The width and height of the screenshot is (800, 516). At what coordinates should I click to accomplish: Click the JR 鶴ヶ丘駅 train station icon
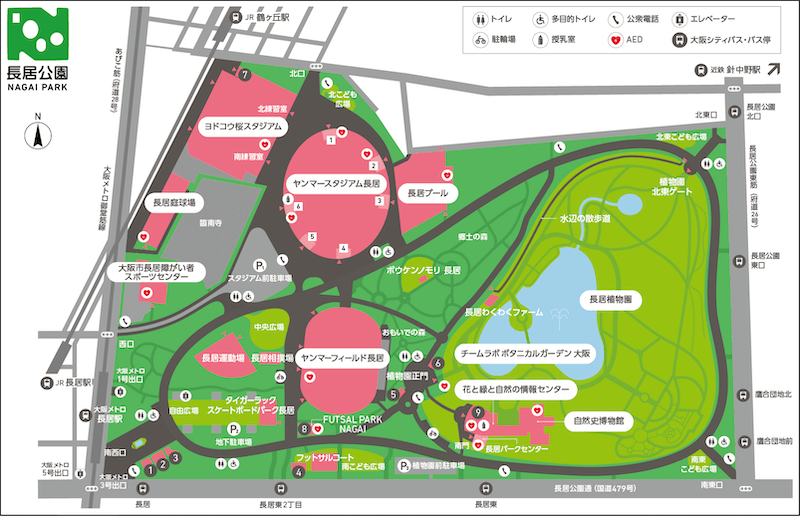236,17
